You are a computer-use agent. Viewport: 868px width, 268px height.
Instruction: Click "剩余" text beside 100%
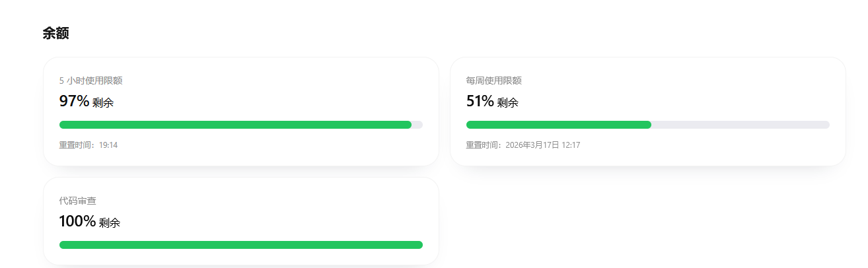(x=110, y=223)
